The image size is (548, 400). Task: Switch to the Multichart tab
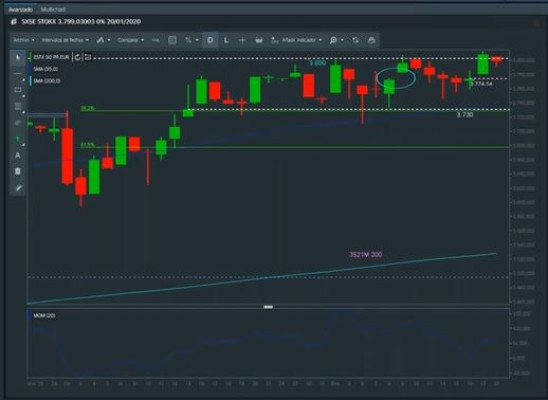pos(53,9)
